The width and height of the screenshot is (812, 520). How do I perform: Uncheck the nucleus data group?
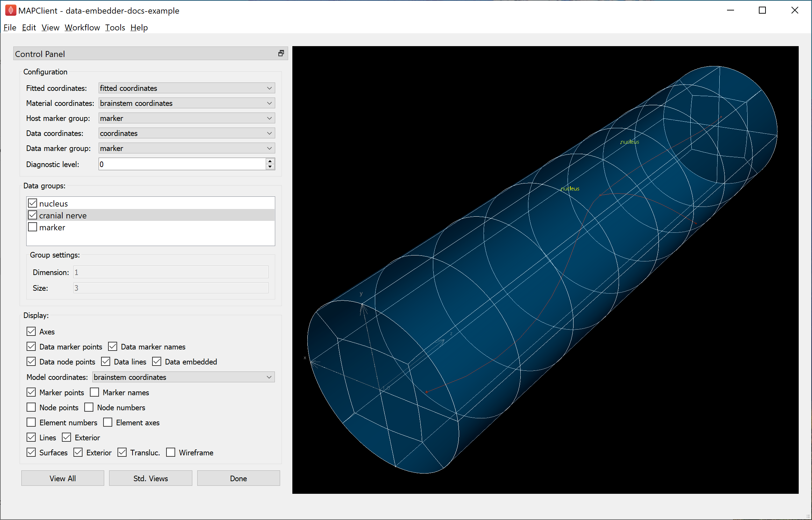pos(33,203)
